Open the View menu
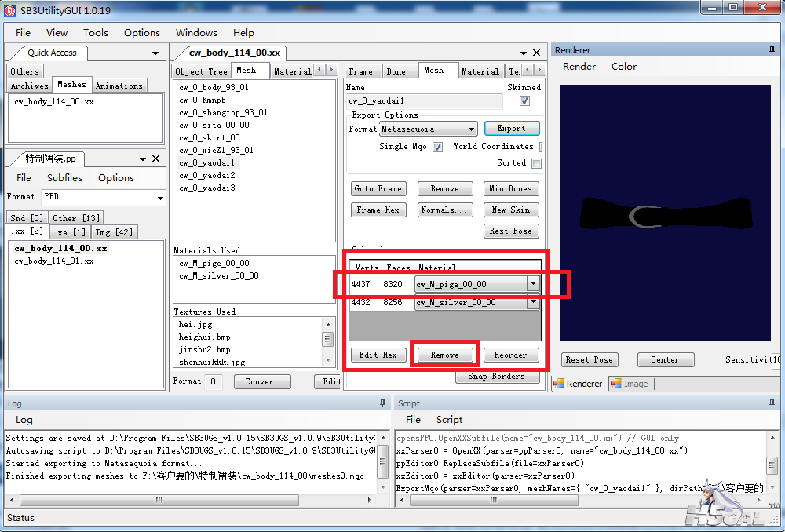The width and height of the screenshot is (785, 532). 57,32
